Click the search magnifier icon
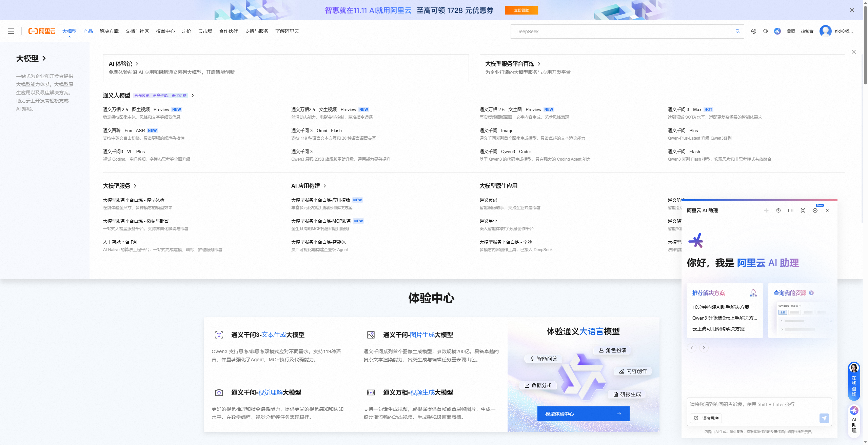The height and width of the screenshot is (445, 868). tap(737, 31)
